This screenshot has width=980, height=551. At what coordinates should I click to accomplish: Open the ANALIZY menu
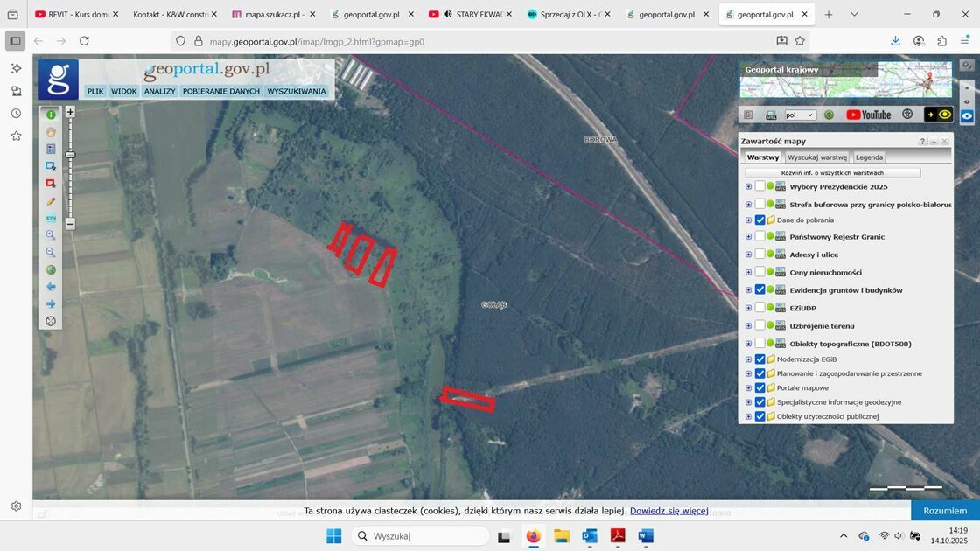[x=160, y=91]
